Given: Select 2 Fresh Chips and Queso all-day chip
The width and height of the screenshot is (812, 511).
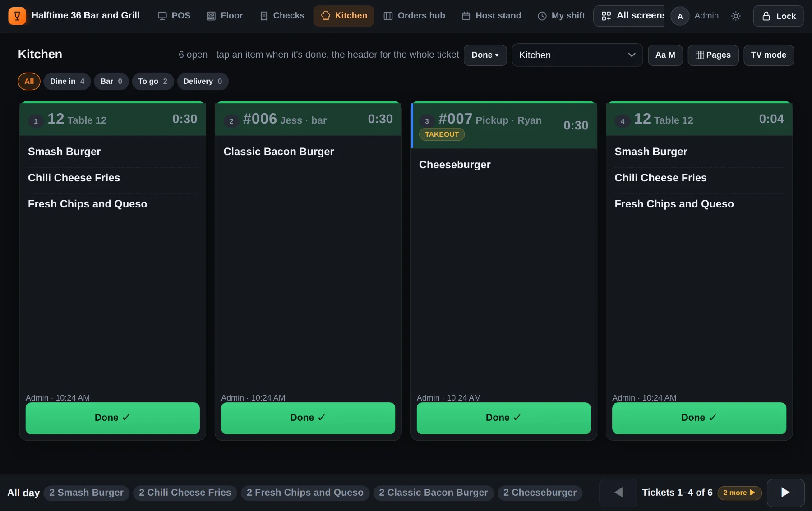Looking at the screenshot, I should pyautogui.click(x=305, y=493).
